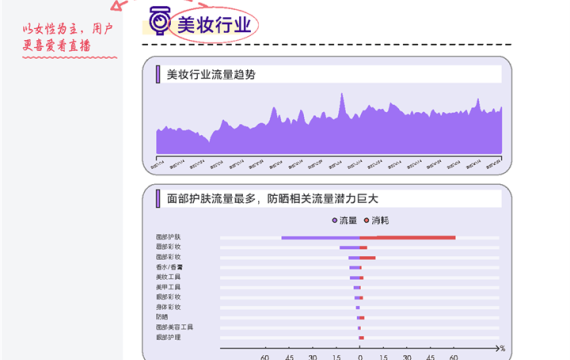Click the 面部护肤 row label
The height and width of the screenshot is (360, 570).
click(168, 237)
